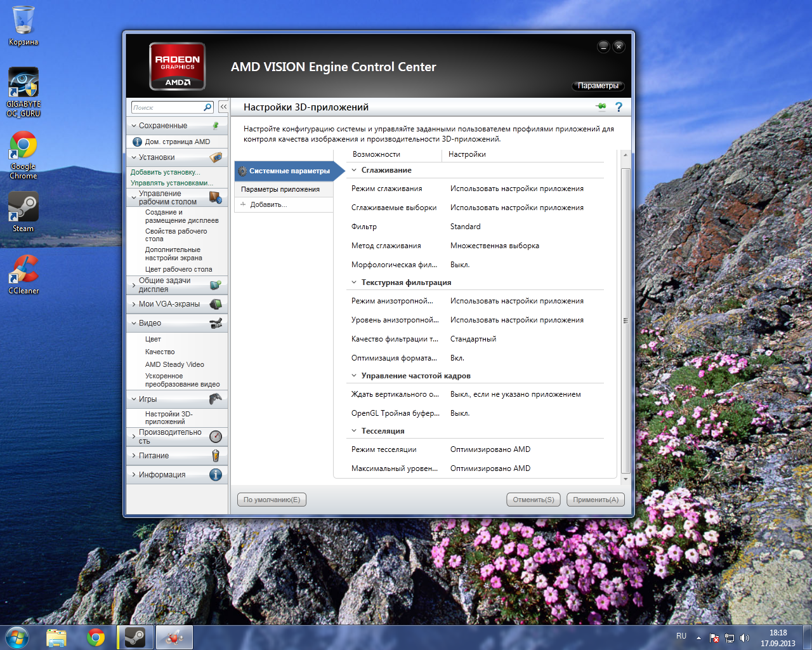Collapse the Тесселяция section
812x650 pixels.
(x=354, y=431)
